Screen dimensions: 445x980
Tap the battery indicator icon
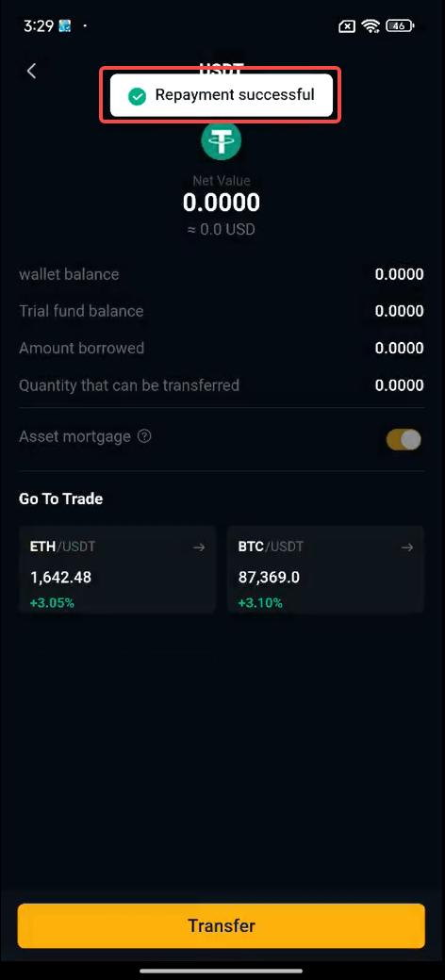400,26
